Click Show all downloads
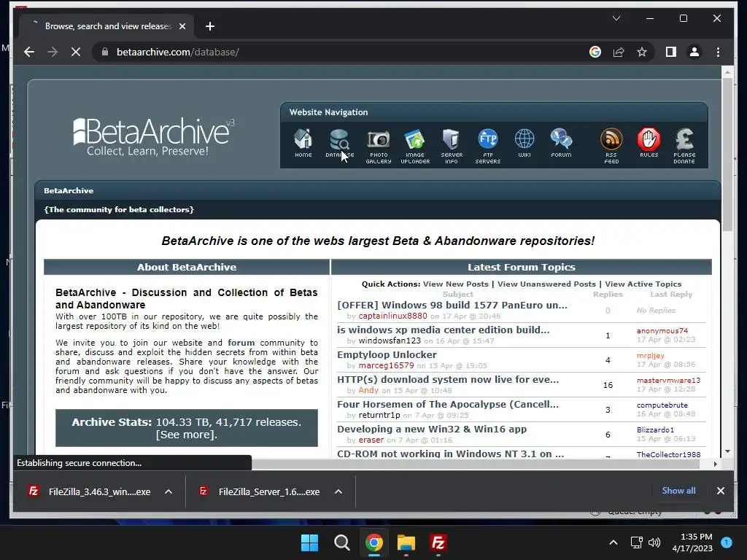The image size is (747, 560). coord(678,491)
